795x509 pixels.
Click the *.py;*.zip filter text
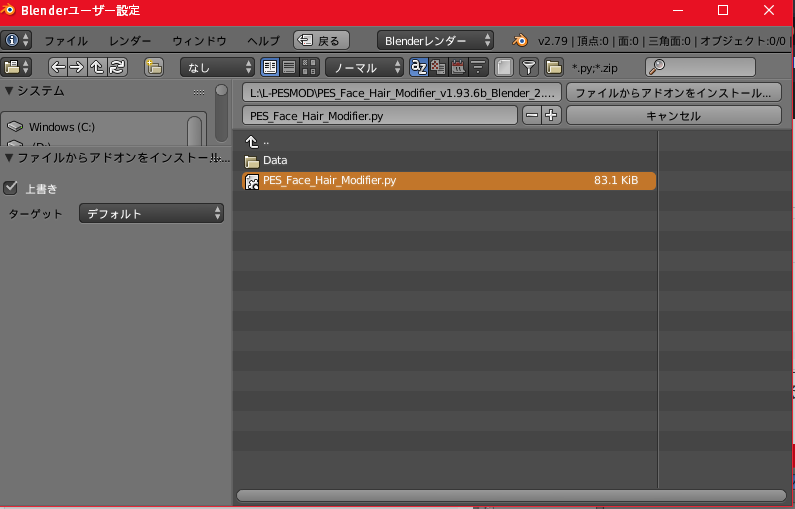click(595, 68)
